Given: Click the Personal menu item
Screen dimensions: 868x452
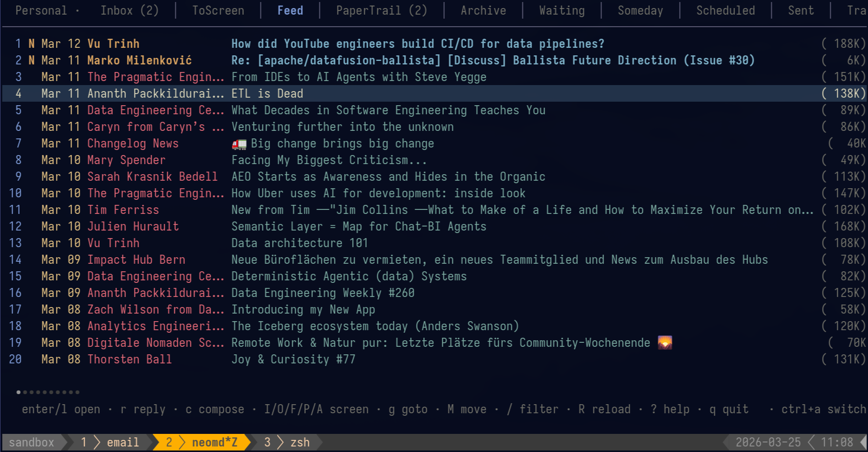Looking at the screenshot, I should 42,10.
